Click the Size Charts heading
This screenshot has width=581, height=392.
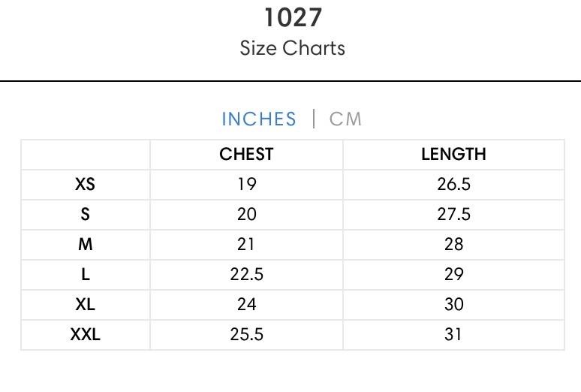[x=292, y=48]
